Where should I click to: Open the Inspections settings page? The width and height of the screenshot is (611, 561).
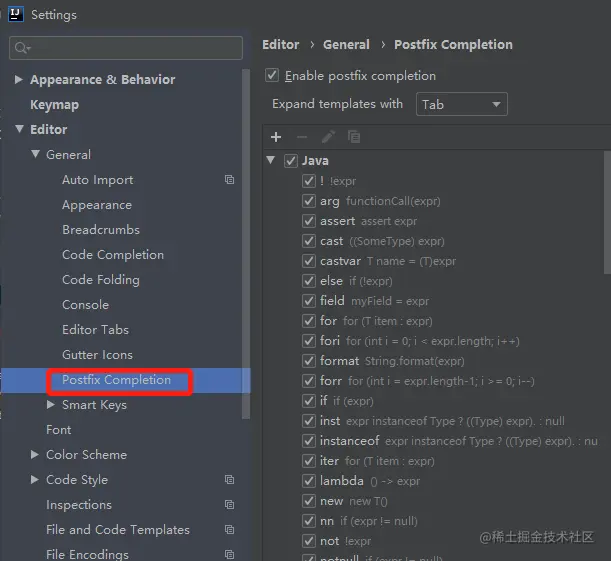coord(79,505)
